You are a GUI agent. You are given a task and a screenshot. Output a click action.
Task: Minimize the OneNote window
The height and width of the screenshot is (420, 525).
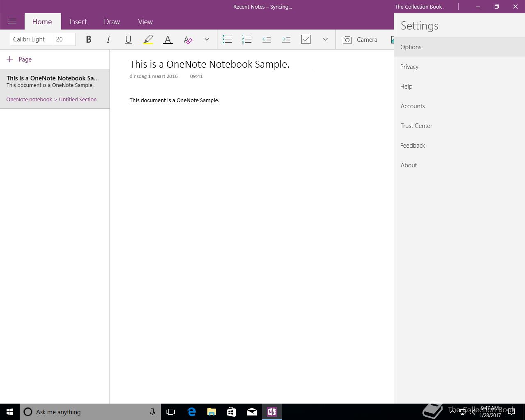[x=478, y=7]
